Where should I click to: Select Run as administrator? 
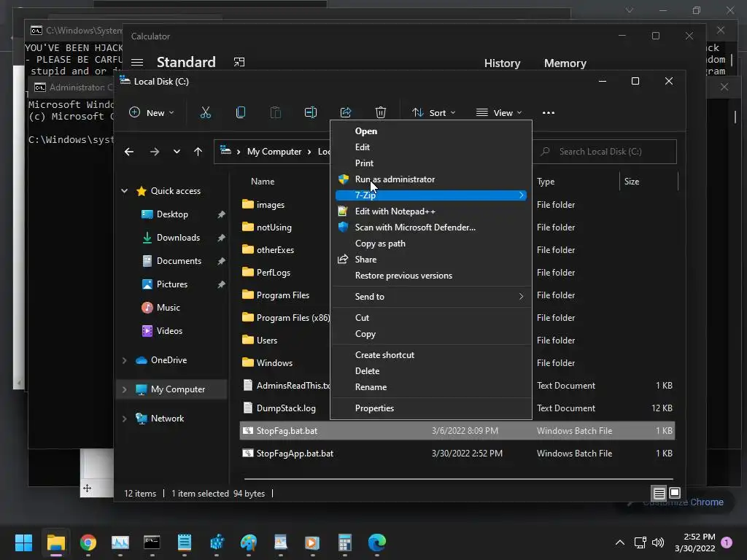[431, 179]
